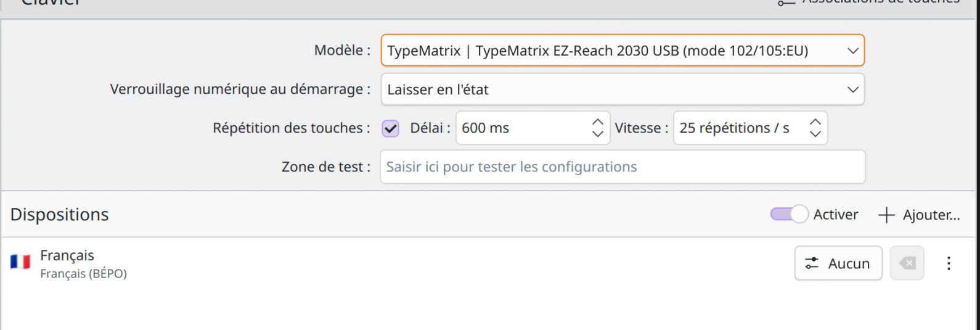
Task: Decrease the Délai value with down arrow
Action: [x=597, y=134]
